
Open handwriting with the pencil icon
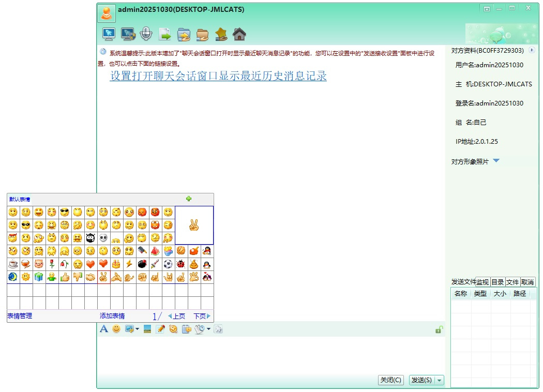[x=160, y=329]
